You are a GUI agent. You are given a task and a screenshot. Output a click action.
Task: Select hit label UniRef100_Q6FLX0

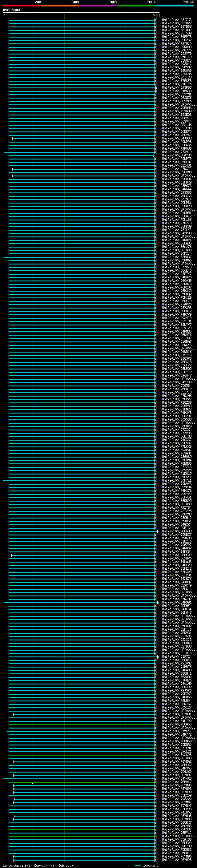(x=177, y=765)
